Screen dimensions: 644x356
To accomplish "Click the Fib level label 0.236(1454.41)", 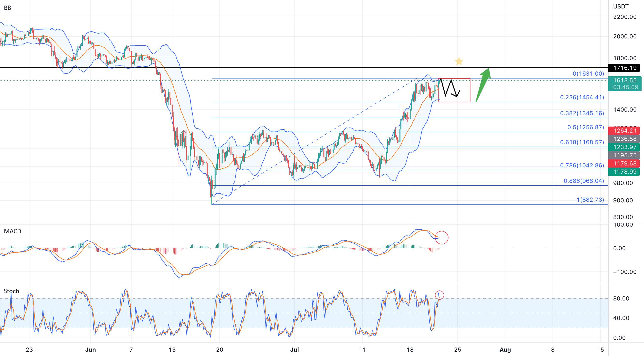I will click(582, 97).
